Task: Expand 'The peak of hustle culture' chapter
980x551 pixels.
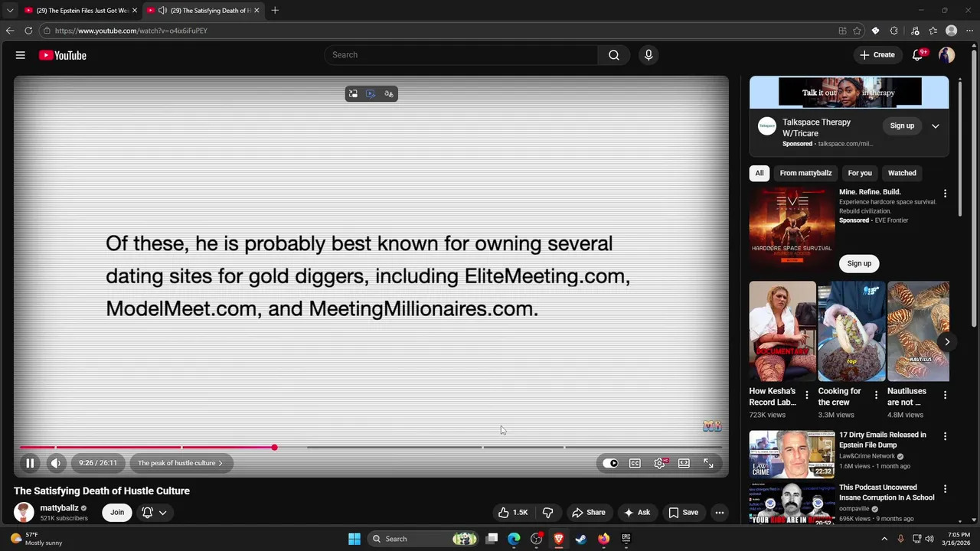Action: (181, 463)
